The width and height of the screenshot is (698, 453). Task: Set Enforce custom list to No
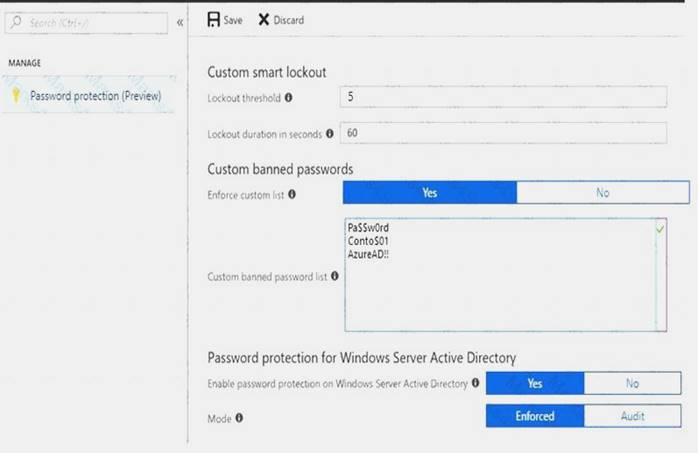pos(603,193)
